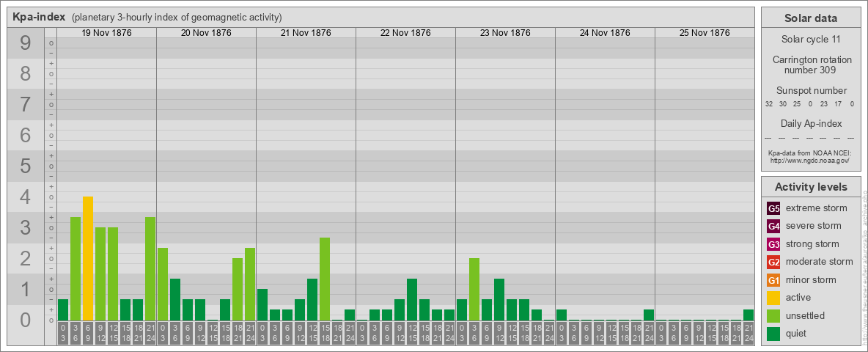Click the Kp scale number 4
Screen dimensions: 868x352
point(26,197)
